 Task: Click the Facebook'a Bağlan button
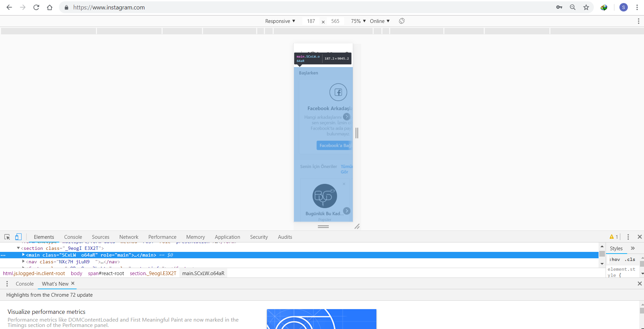click(335, 145)
